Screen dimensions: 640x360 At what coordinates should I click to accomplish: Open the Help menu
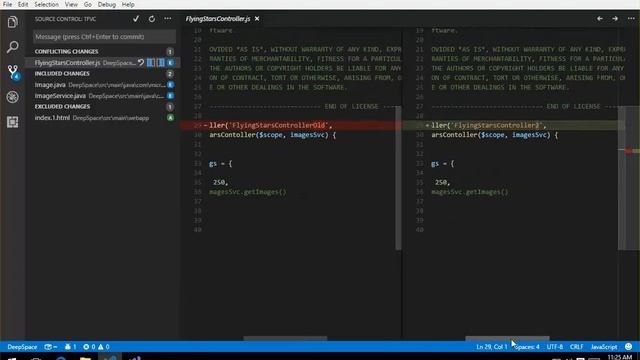tap(128, 4)
